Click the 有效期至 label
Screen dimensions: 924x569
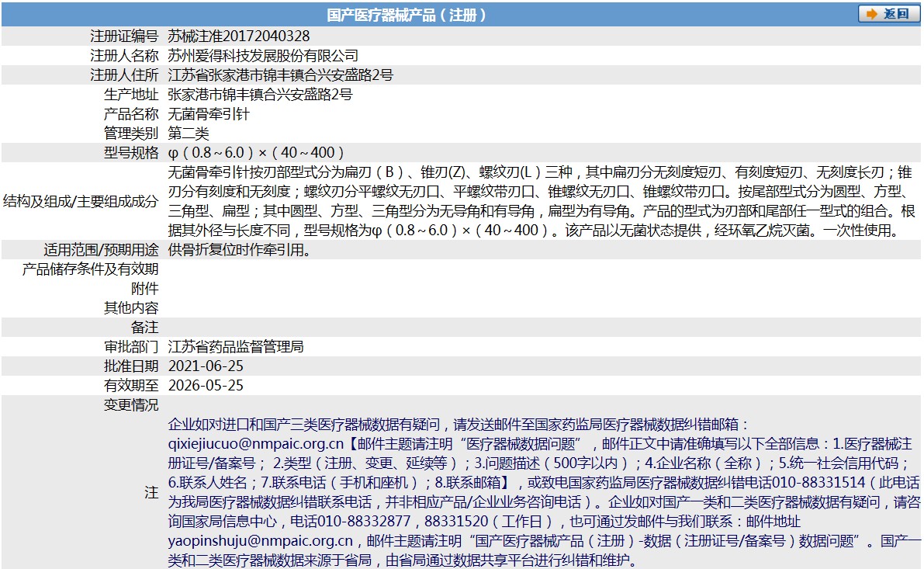pos(131,386)
